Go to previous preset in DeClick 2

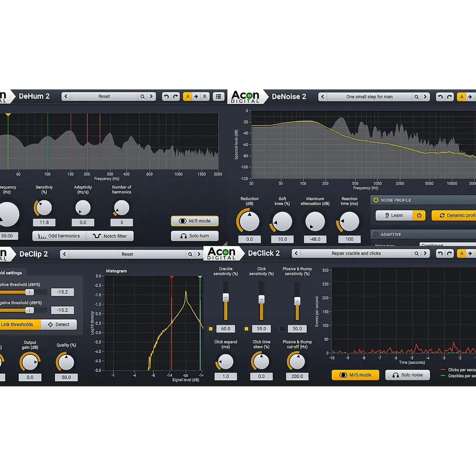(x=296, y=254)
